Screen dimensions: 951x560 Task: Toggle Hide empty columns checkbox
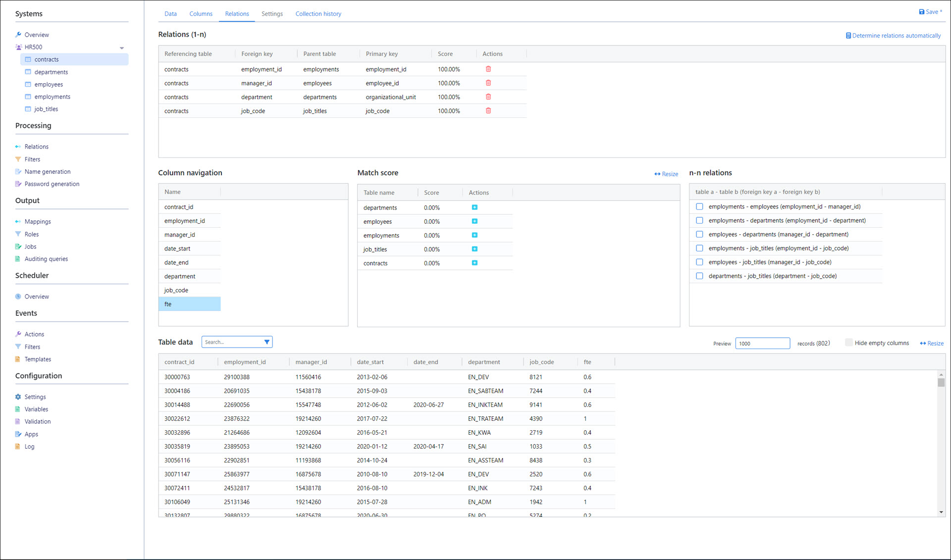[x=849, y=343]
